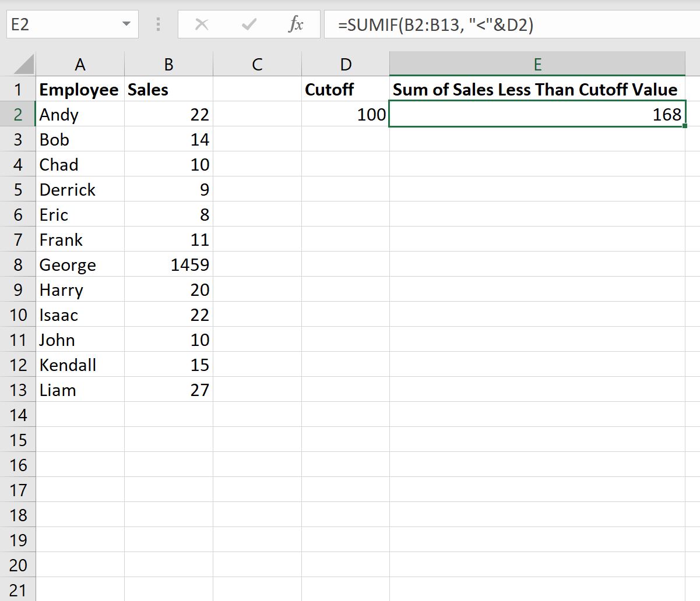Viewport: 700px width, 601px height.
Task: Select the Sales header cell
Action: [x=168, y=89]
